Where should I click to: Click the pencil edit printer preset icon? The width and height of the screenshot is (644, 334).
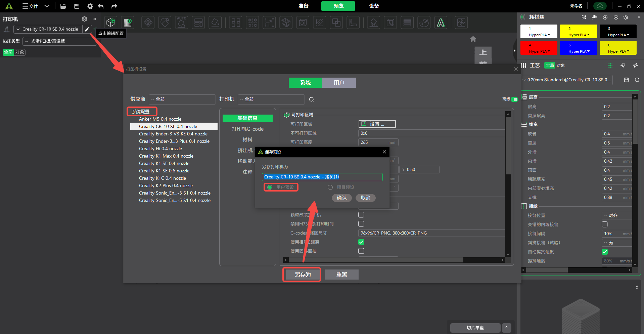click(87, 29)
